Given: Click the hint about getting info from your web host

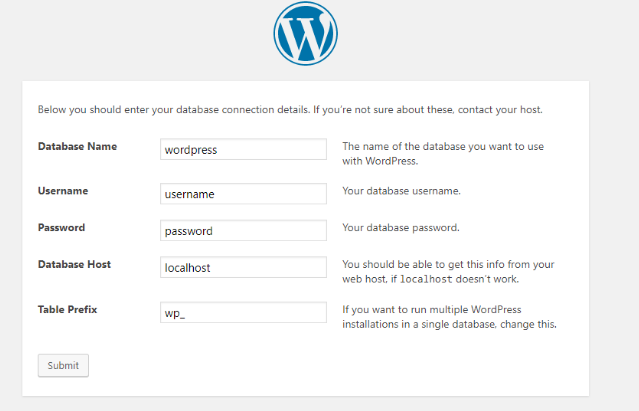Looking at the screenshot, I should pos(448,272).
